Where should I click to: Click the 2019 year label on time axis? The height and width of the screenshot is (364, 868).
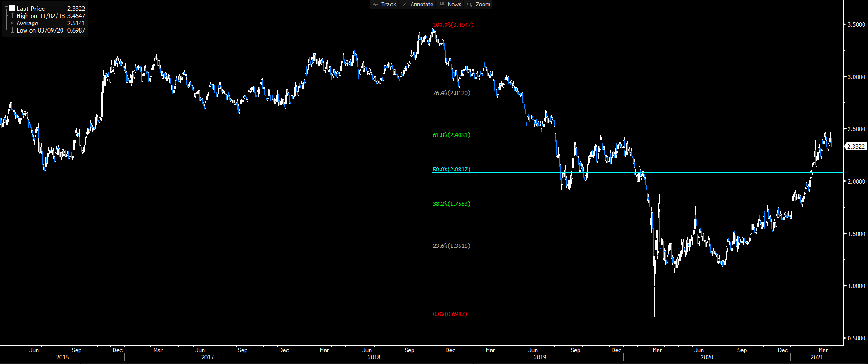pos(540,358)
